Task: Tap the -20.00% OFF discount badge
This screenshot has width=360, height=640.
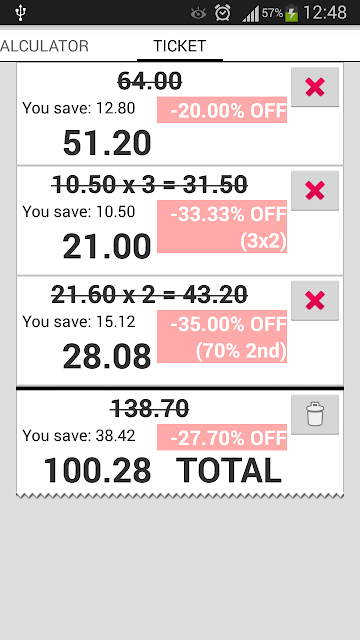Action: click(x=222, y=110)
